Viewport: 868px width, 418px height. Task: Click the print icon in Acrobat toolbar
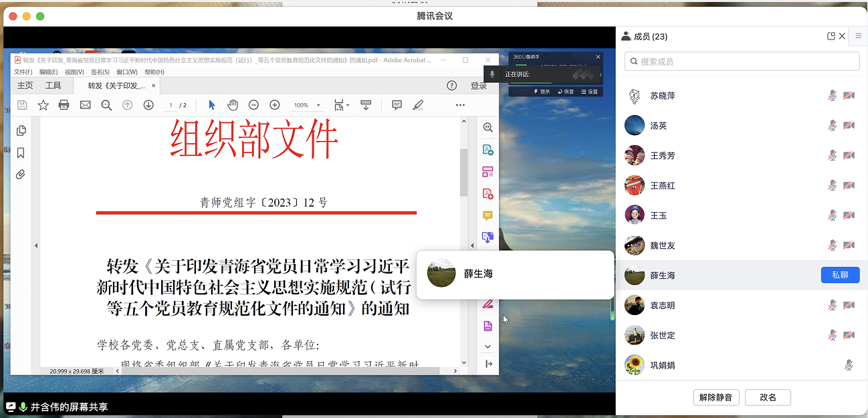click(x=64, y=105)
